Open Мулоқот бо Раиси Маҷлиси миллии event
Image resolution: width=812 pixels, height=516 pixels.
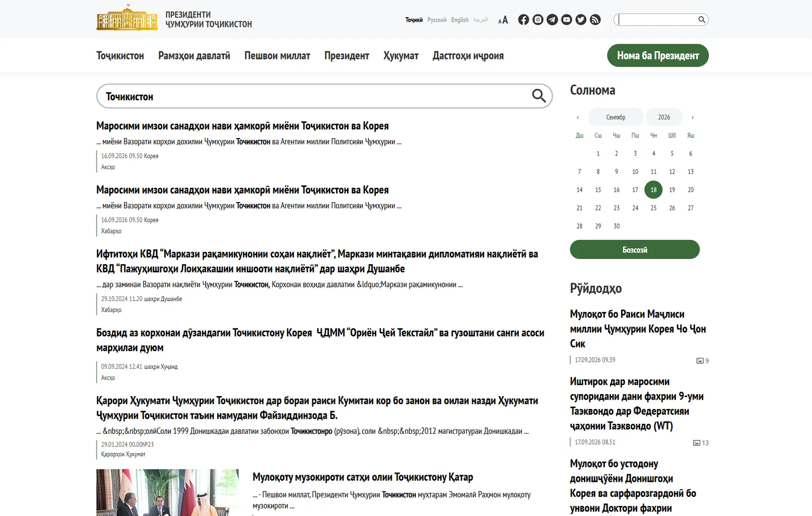(638, 329)
